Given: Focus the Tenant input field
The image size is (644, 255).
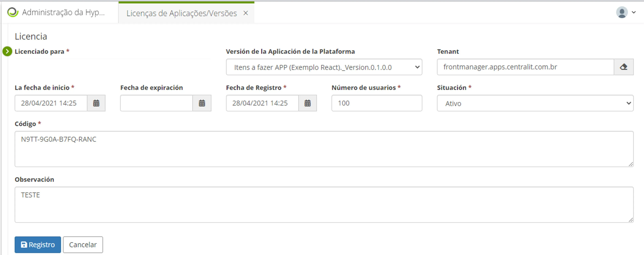Looking at the screenshot, I should pos(526,67).
